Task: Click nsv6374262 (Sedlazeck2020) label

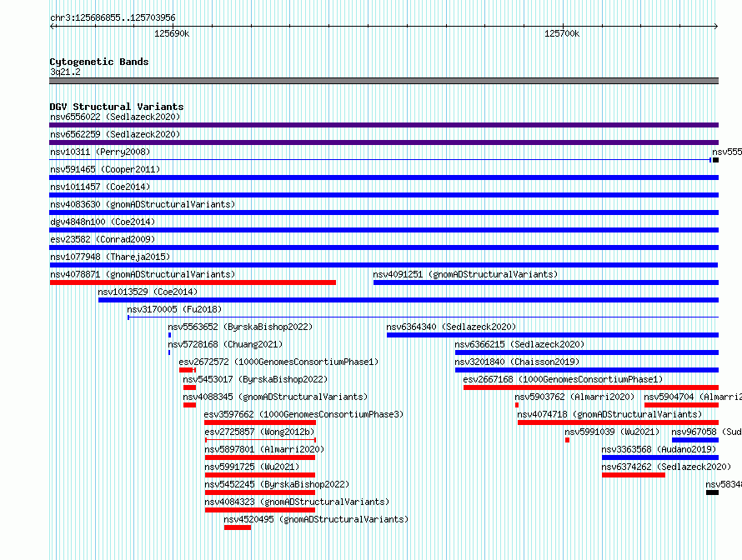Action: coord(666,467)
